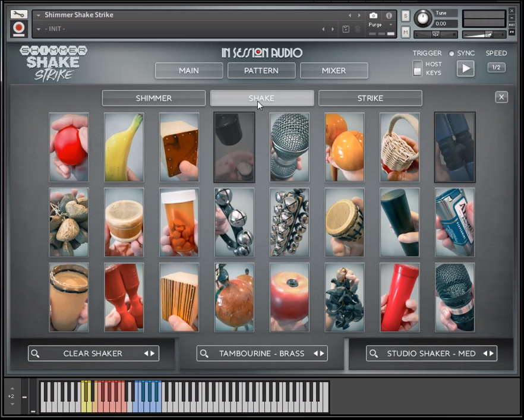Select the red tube shaker thumbnail
This screenshot has width=524, height=420.
[400, 298]
